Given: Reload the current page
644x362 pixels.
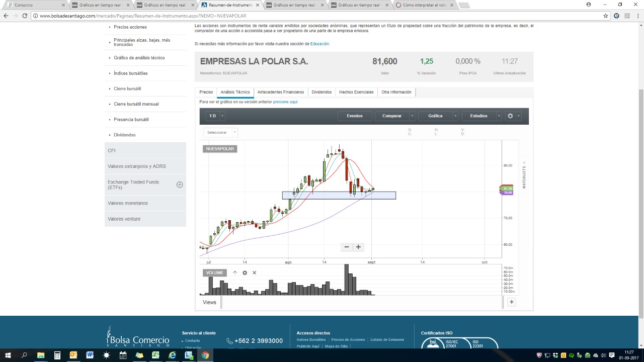Looking at the screenshot, I should tap(25, 16).
